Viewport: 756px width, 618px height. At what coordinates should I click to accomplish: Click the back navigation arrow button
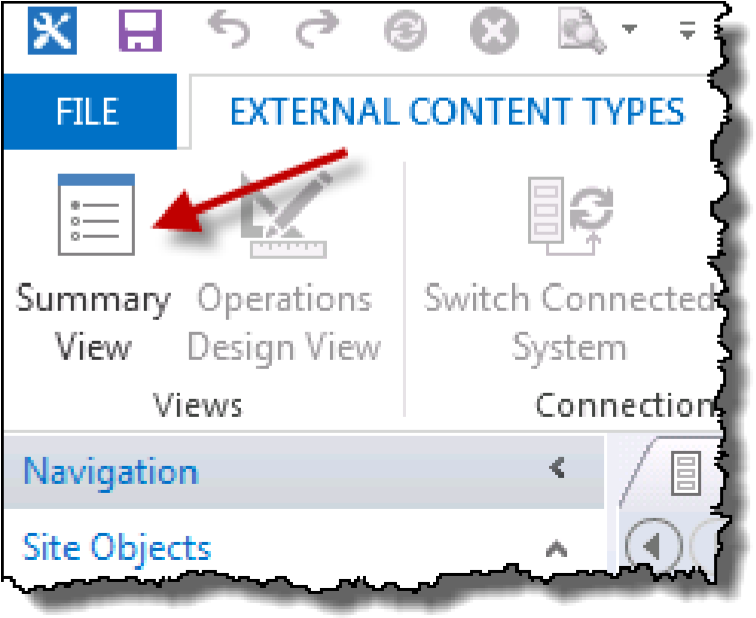click(653, 546)
